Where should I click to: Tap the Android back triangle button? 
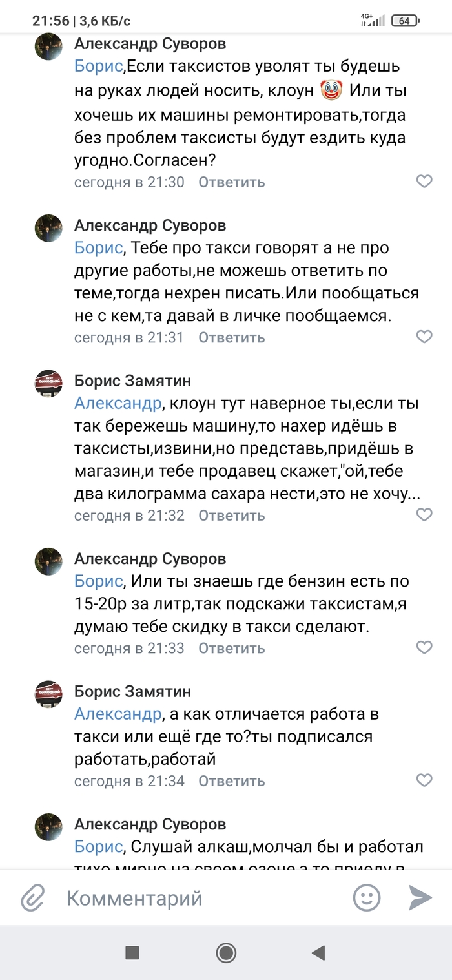(x=318, y=952)
